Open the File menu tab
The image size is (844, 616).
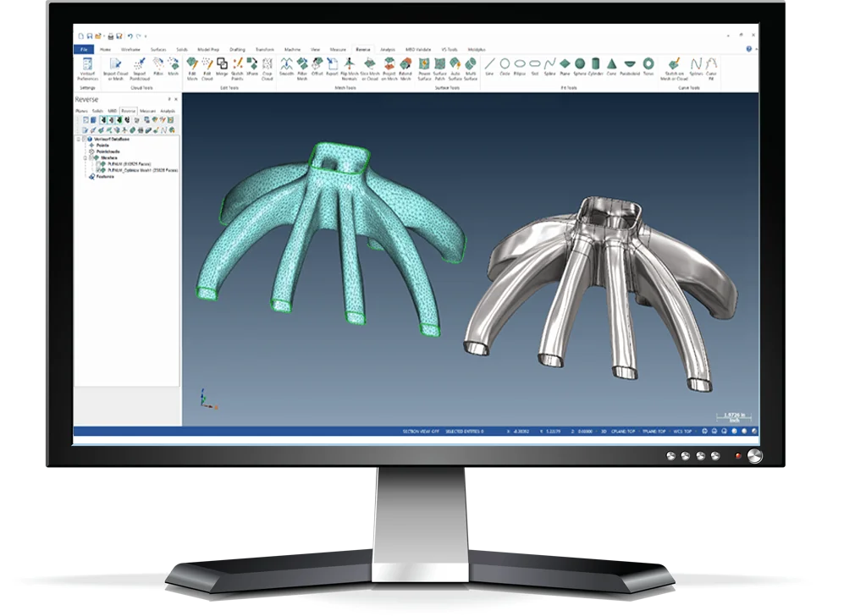(84, 49)
